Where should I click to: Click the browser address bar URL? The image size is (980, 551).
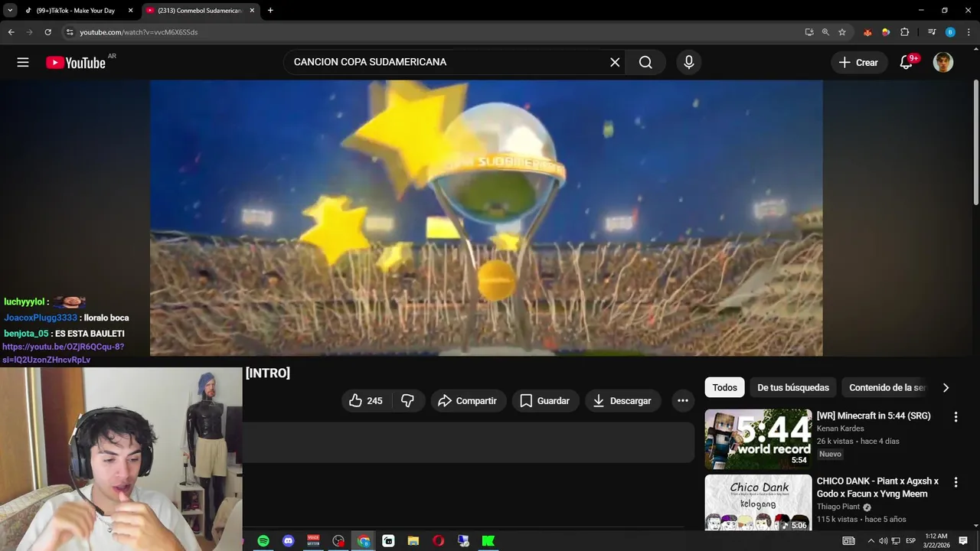[139, 32]
